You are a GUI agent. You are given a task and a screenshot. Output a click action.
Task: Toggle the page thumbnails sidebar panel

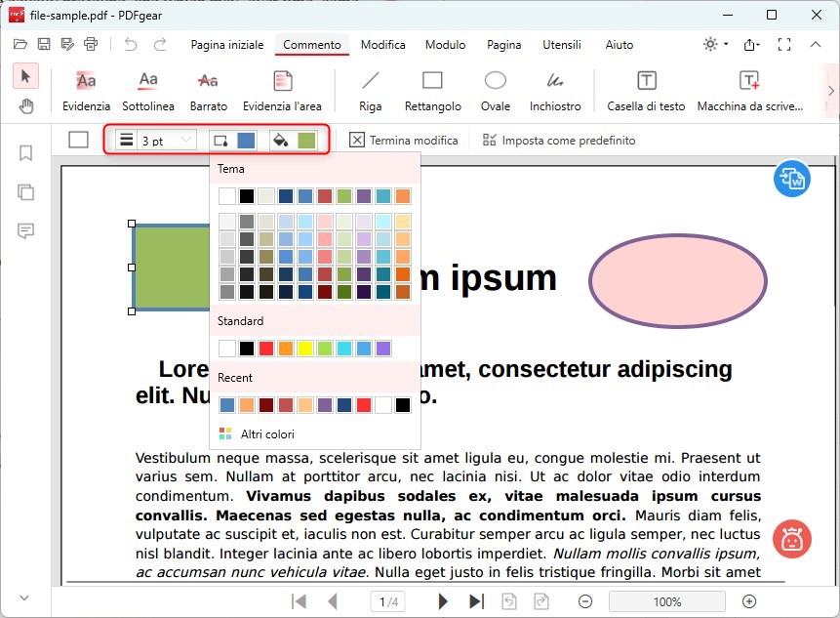pos(25,192)
